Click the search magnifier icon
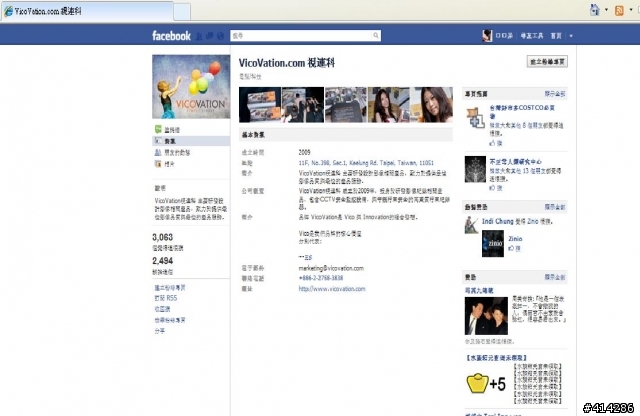Viewport: 640px width, 416px height. 376,36
